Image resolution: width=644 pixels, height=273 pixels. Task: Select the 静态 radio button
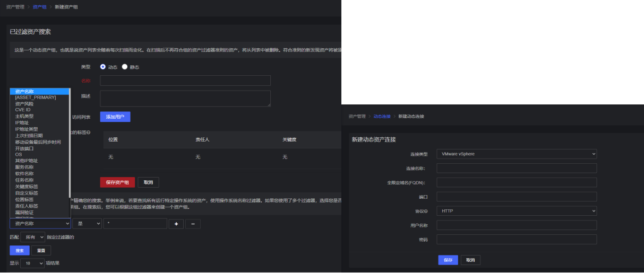125,67
